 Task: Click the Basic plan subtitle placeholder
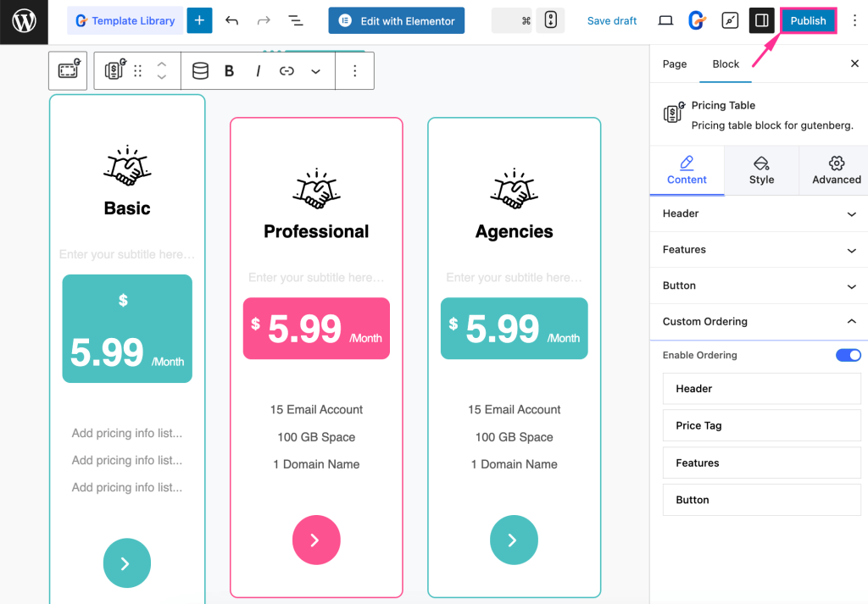point(127,254)
